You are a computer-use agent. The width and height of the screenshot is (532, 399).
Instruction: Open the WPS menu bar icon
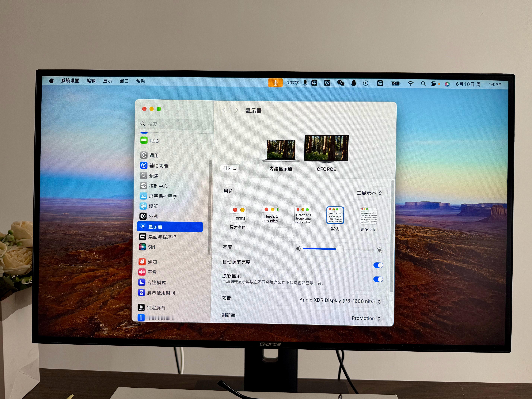coord(327,83)
